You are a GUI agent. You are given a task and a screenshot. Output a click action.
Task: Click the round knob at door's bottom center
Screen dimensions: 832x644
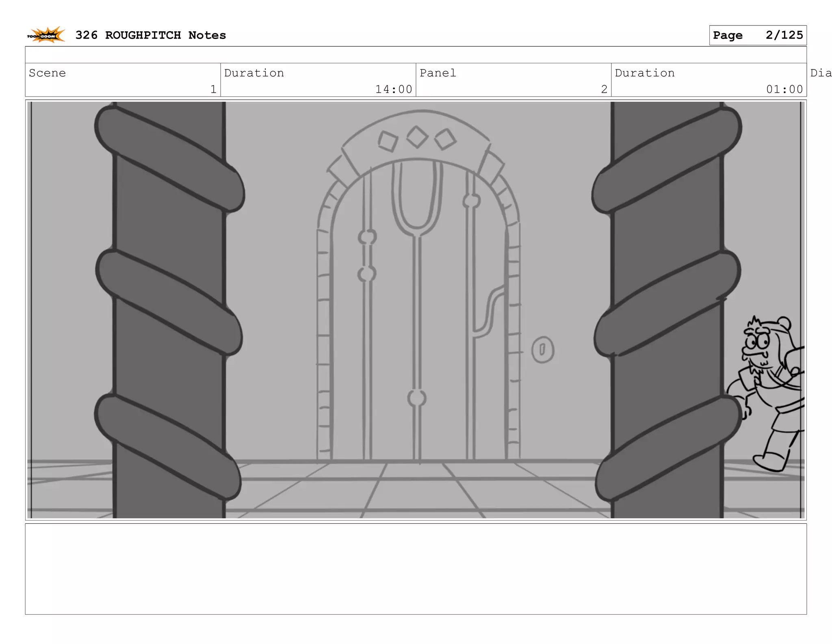pyautogui.click(x=417, y=398)
